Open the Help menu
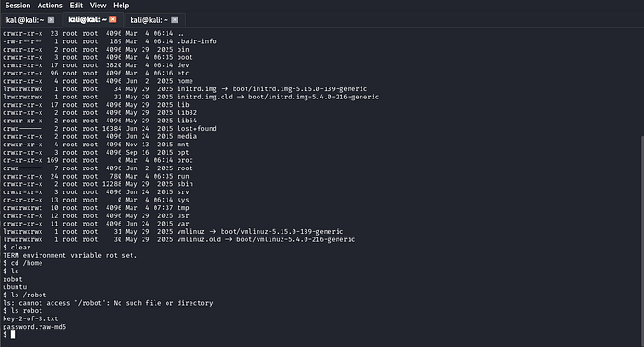 click(121, 6)
